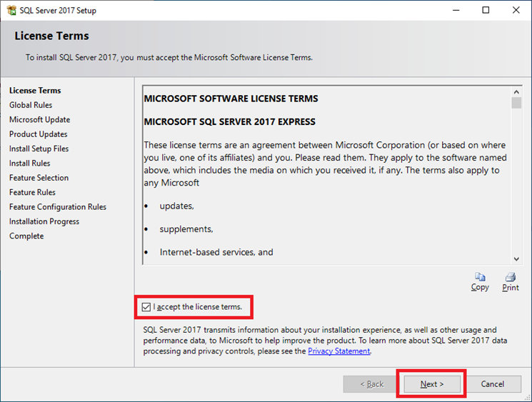Click the Next button
Viewport: 532px width, 402px height.
pyautogui.click(x=432, y=384)
